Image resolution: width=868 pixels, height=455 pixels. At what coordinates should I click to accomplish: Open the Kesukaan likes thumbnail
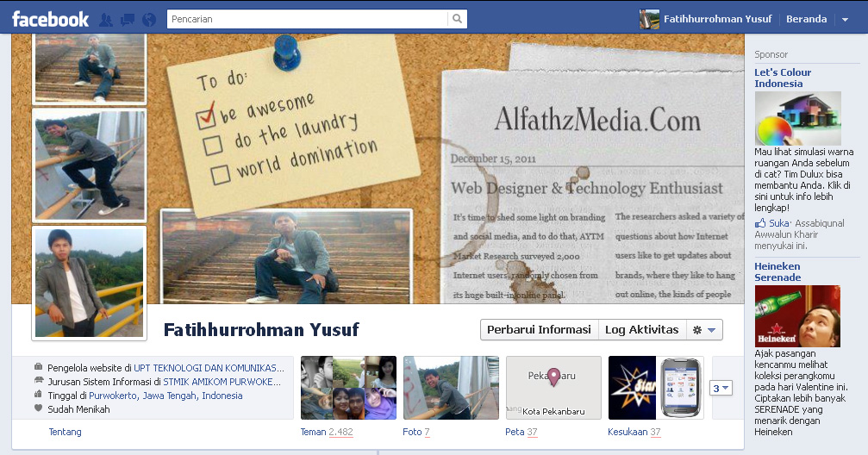[656, 388]
